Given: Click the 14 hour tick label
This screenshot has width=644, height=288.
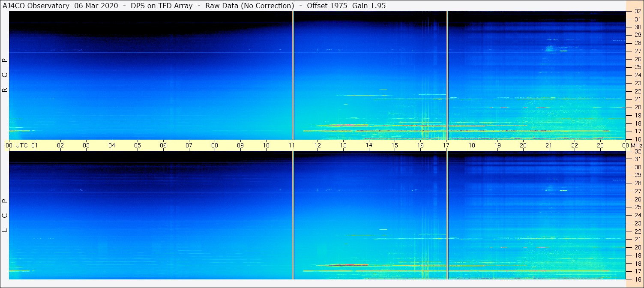Looking at the screenshot, I should tap(369, 145).
